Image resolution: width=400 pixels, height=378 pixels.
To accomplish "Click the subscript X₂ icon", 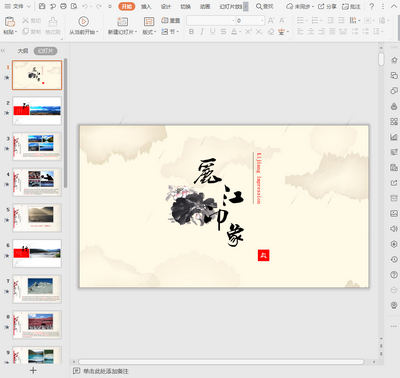I will coord(259,32).
